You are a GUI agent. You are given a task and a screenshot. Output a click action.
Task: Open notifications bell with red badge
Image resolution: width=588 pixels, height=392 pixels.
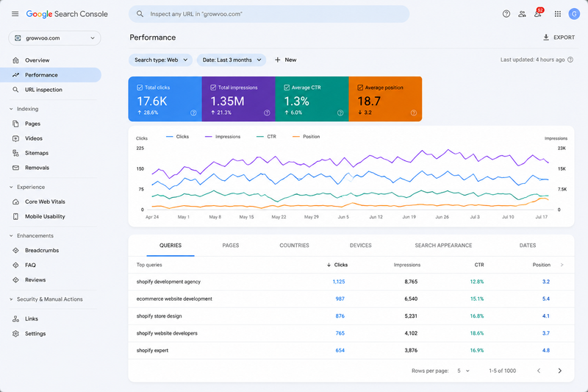pos(538,13)
